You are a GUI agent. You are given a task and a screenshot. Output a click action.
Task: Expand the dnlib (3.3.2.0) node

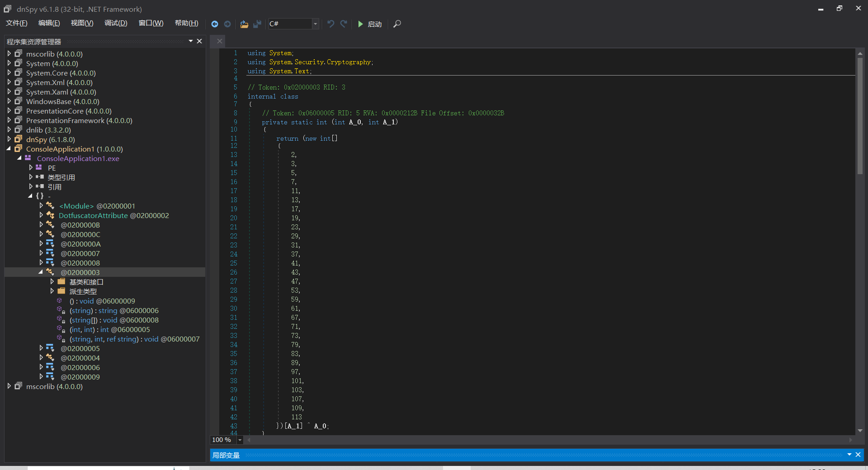(9, 129)
